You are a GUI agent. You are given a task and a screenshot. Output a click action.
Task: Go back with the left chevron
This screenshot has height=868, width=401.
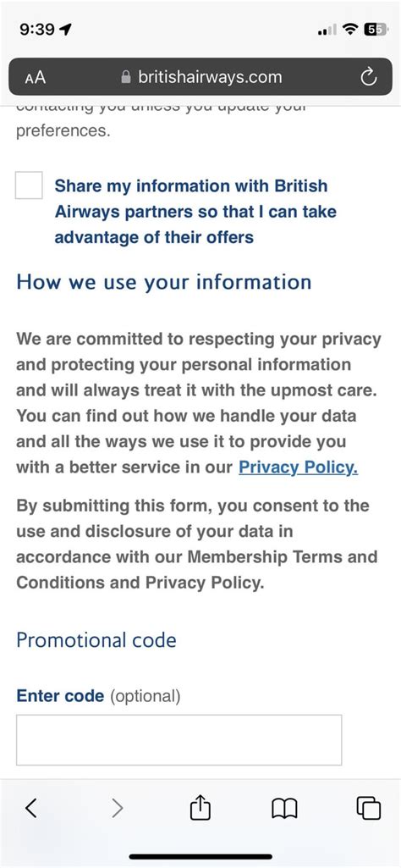pos(31,809)
